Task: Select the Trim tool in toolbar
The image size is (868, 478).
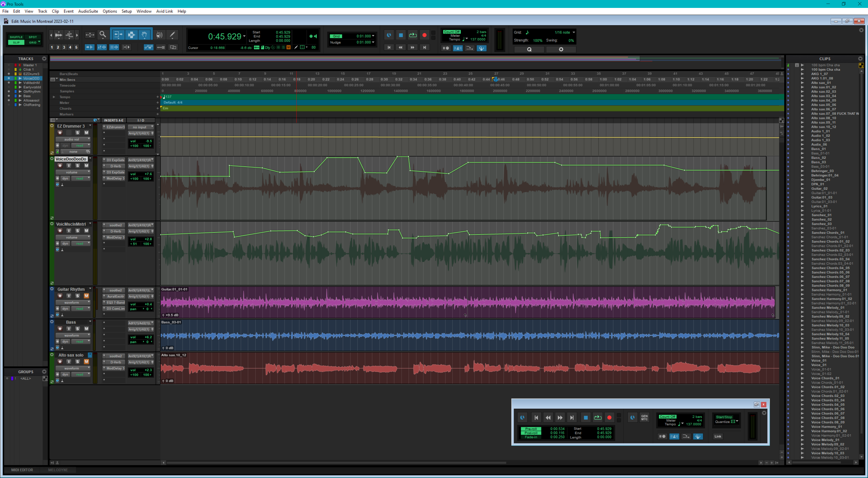Action: [x=118, y=35]
